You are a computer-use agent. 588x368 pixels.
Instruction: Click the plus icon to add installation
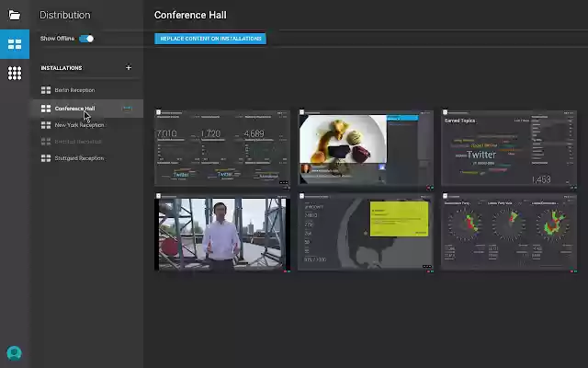128,68
